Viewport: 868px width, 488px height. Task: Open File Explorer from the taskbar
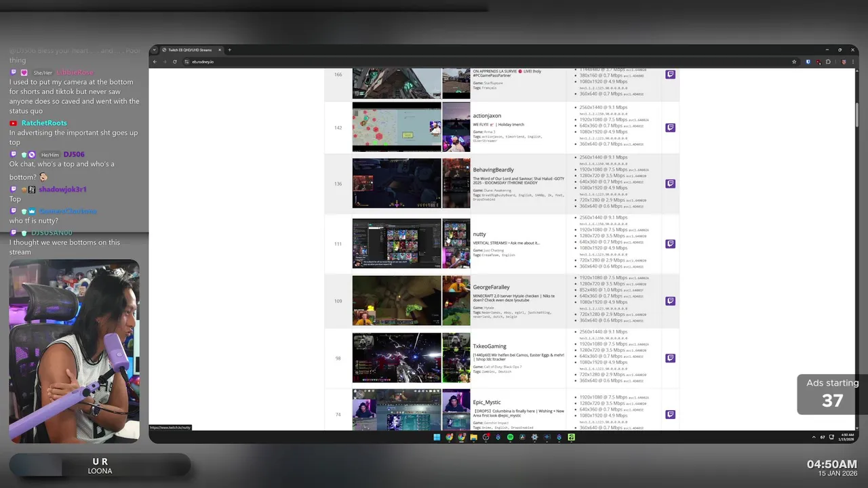coord(473,437)
